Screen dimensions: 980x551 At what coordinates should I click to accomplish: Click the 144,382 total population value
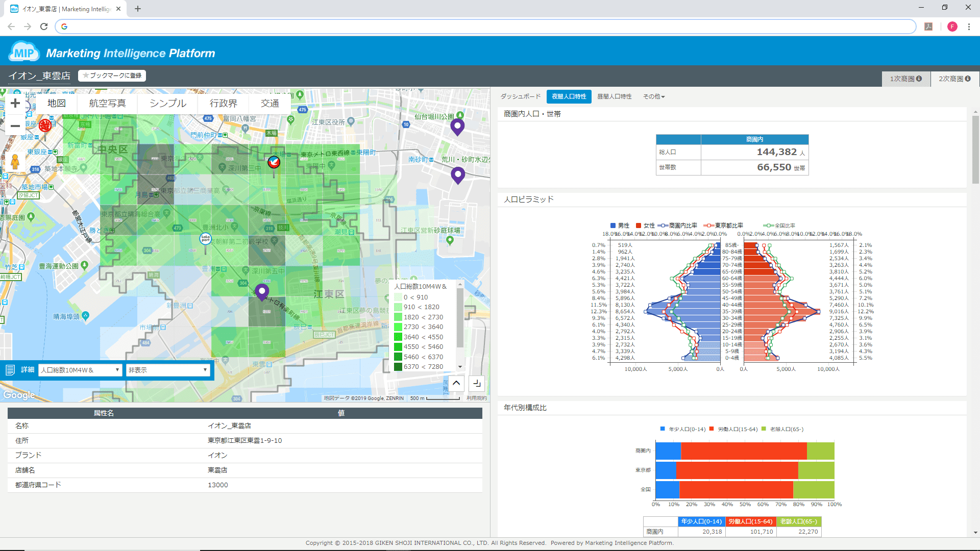tap(776, 152)
